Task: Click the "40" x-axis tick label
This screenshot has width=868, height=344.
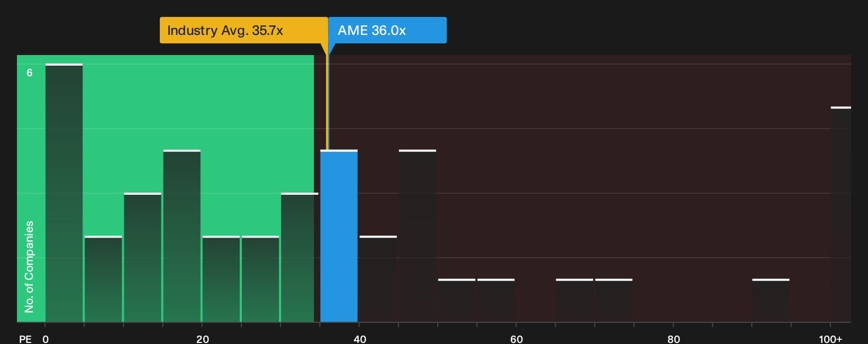Action: coord(360,339)
